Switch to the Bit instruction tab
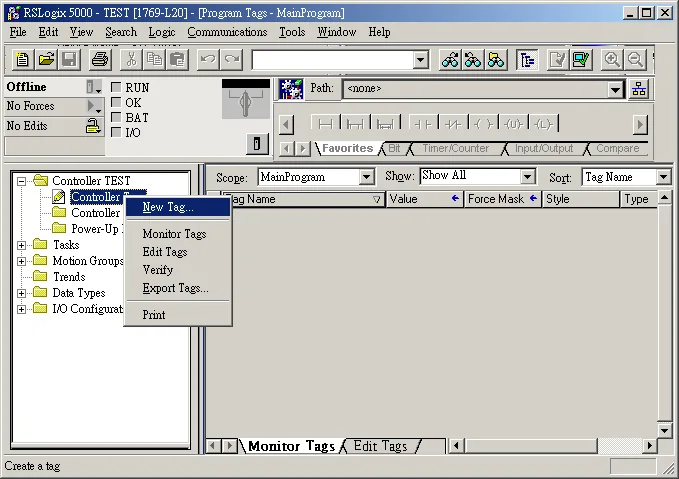Screen dimensions: 679x479 394,149
